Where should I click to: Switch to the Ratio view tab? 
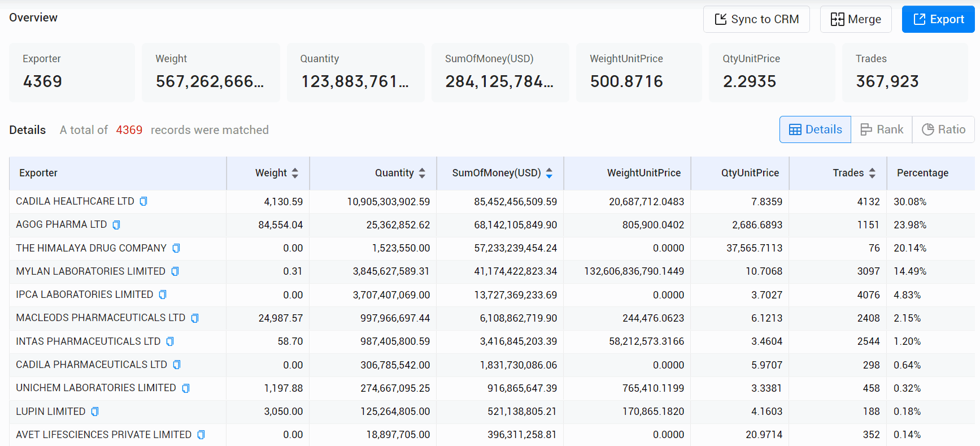click(x=943, y=129)
